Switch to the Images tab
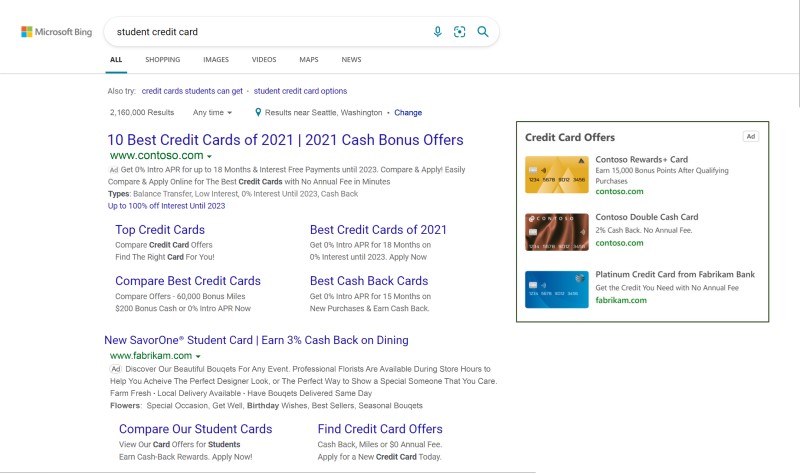The width and height of the screenshot is (800, 473). click(x=216, y=60)
